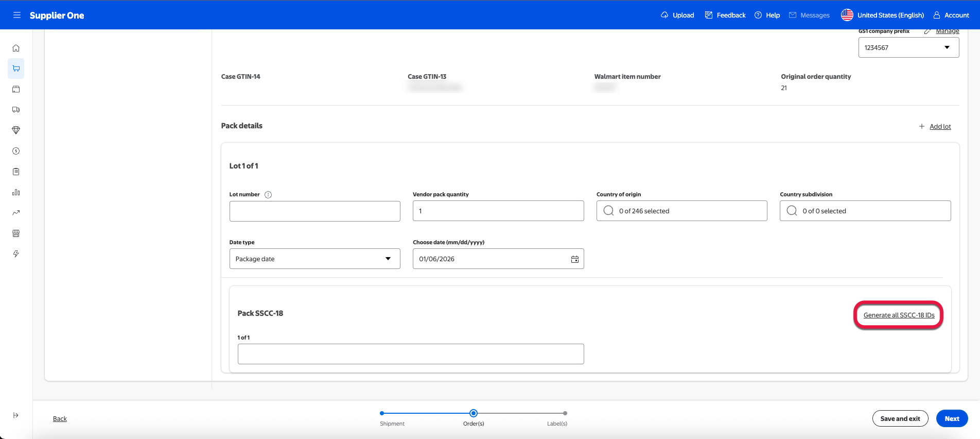Open the Country subdivision selector
The image size is (980, 439).
click(x=865, y=211)
